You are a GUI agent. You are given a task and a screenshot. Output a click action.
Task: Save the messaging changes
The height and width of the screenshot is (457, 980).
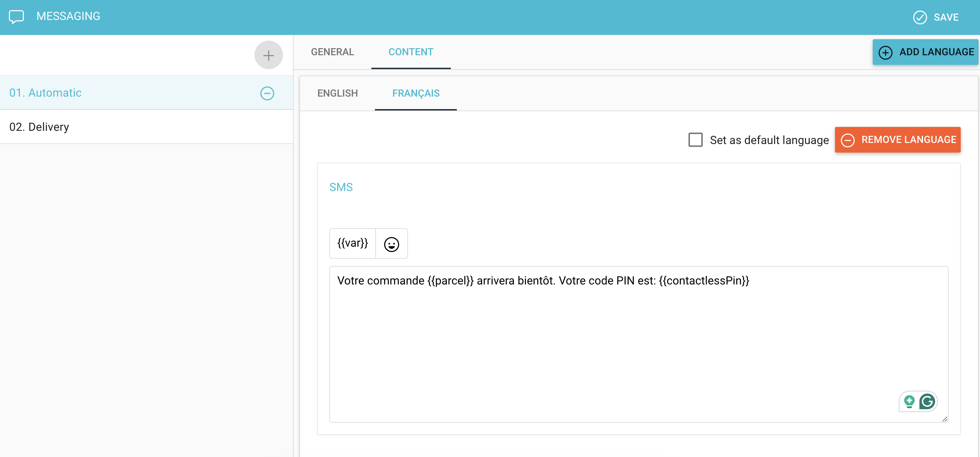tap(936, 17)
